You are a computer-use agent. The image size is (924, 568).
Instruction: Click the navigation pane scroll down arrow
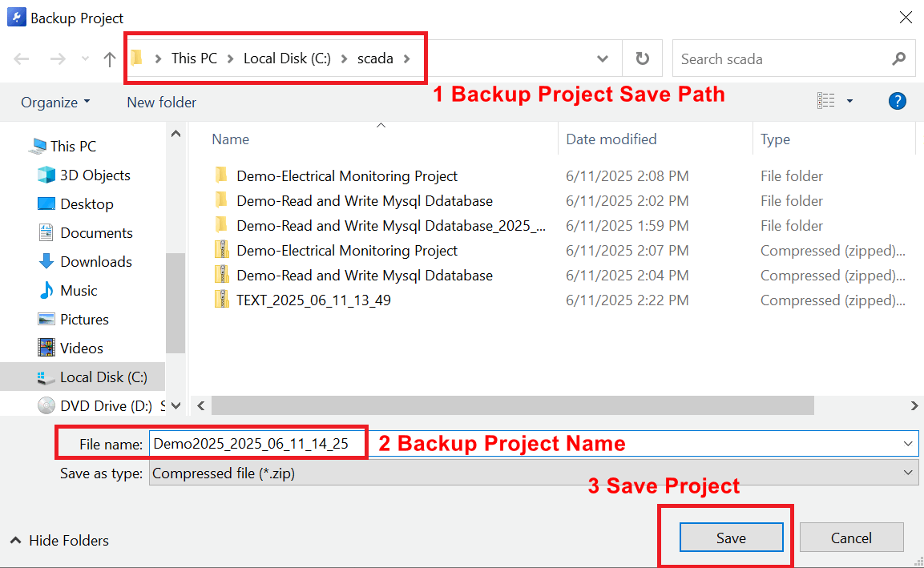pos(176,406)
